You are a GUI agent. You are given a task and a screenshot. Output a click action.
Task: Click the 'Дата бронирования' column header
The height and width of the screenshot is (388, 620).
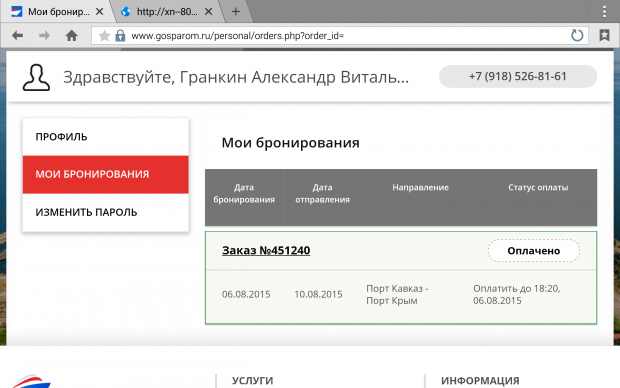[x=244, y=193]
